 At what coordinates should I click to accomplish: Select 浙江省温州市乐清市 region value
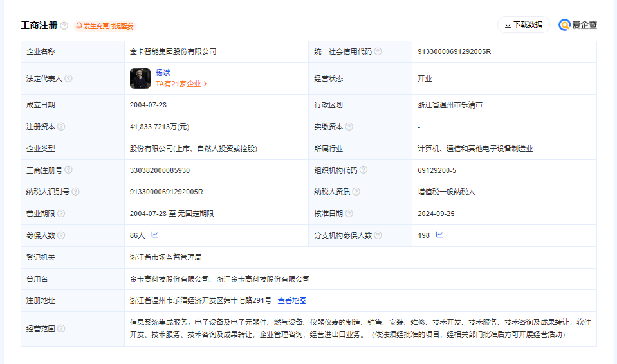450,105
